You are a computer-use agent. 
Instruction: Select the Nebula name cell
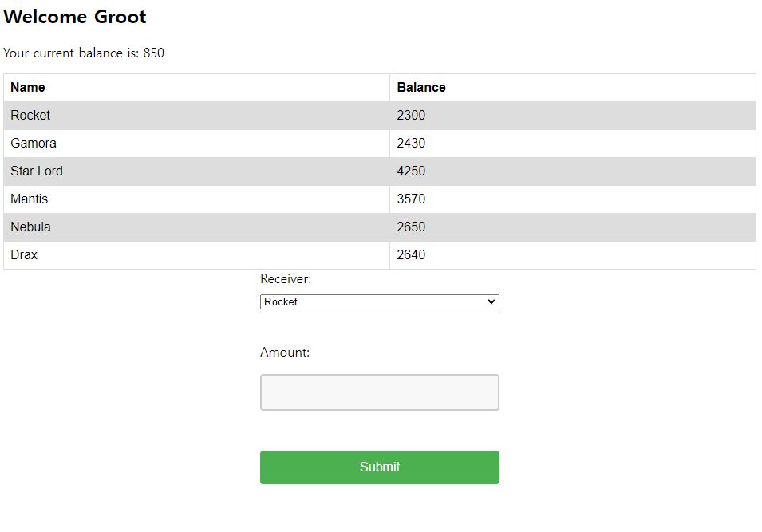point(31,227)
